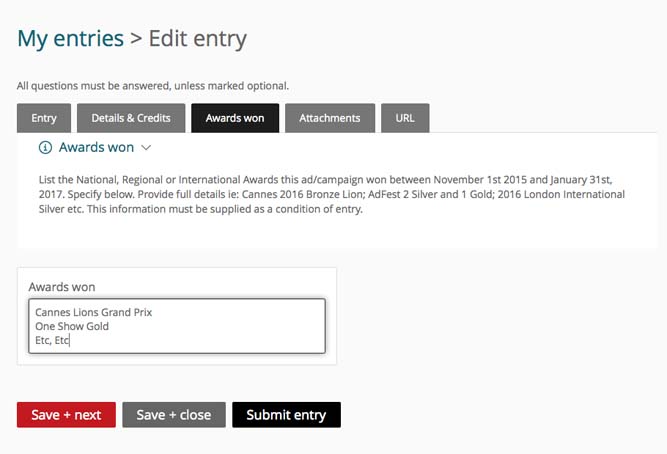Select the Awards won tab
Image resolution: width=667 pixels, height=454 pixels.
pyautogui.click(x=235, y=118)
